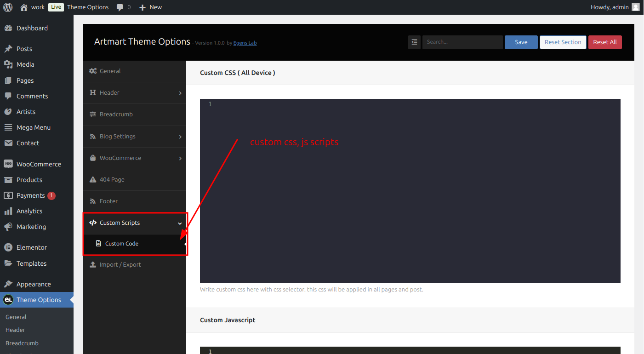The width and height of the screenshot is (644, 354).
Task: Click the Elementor logo icon
Action: point(8,247)
